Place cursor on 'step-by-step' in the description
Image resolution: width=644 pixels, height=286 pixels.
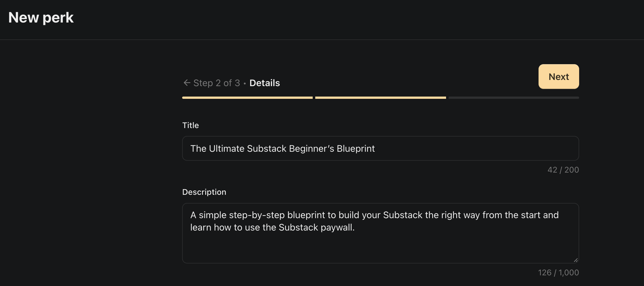[x=257, y=215]
